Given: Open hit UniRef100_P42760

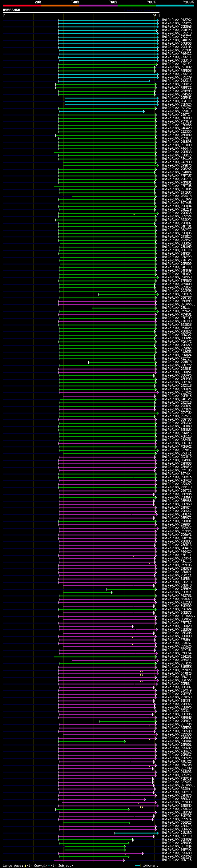Looking at the screenshot, I should coord(177,20).
